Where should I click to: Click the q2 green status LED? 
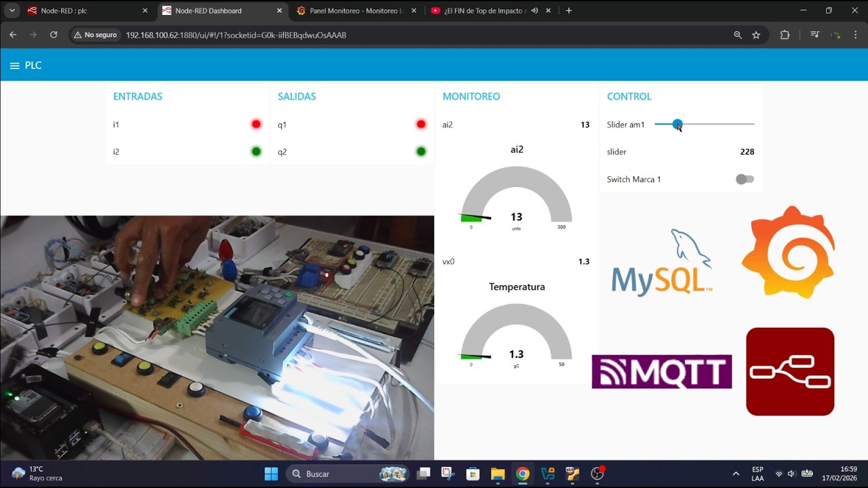[421, 151]
